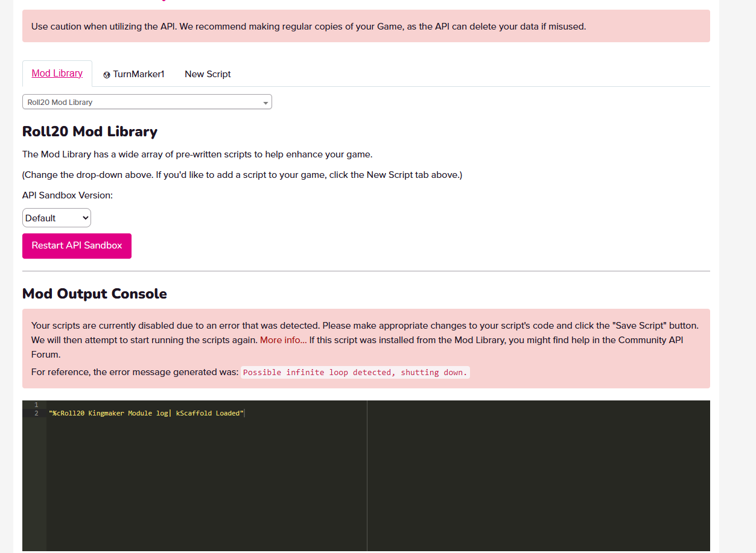The height and width of the screenshot is (553, 756).
Task: Click the Kingmaker Module log line in console
Action: click(x=147, y=413)
